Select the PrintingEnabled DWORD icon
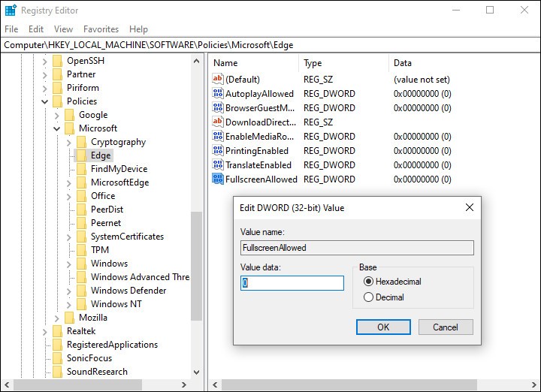 coord(218,151)
